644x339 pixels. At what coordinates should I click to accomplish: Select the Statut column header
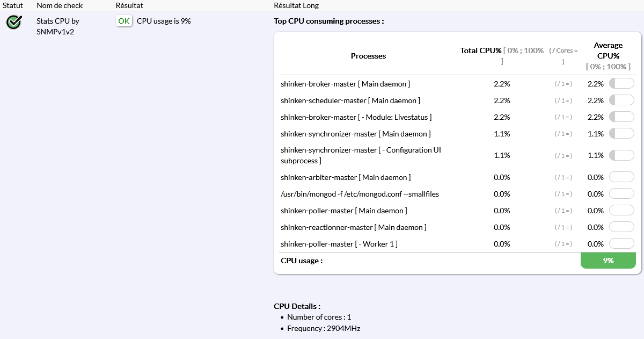coord(12,5)
